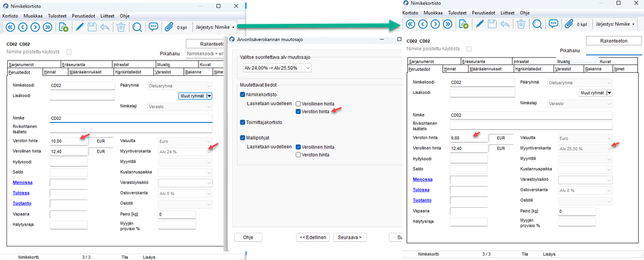Add new item card in left window
This screenshot has height=260, width=644.
click(x=63, y=28)
